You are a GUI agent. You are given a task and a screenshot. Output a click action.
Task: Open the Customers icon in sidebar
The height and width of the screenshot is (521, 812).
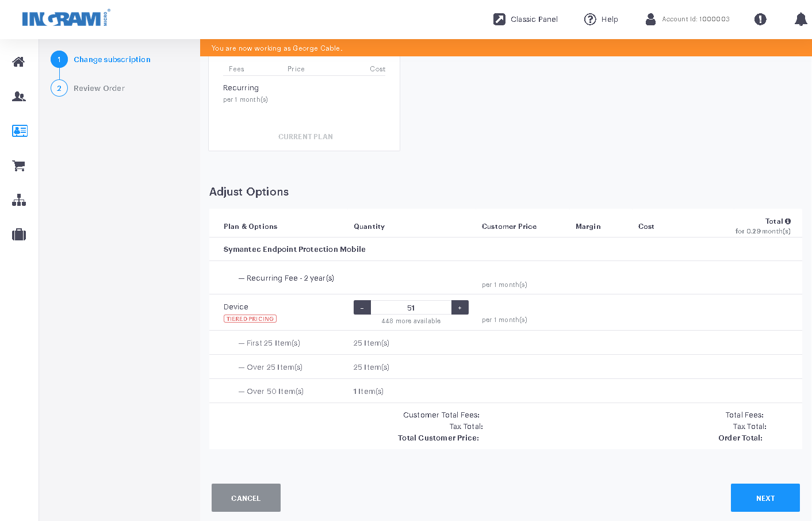tap(19, 96)
